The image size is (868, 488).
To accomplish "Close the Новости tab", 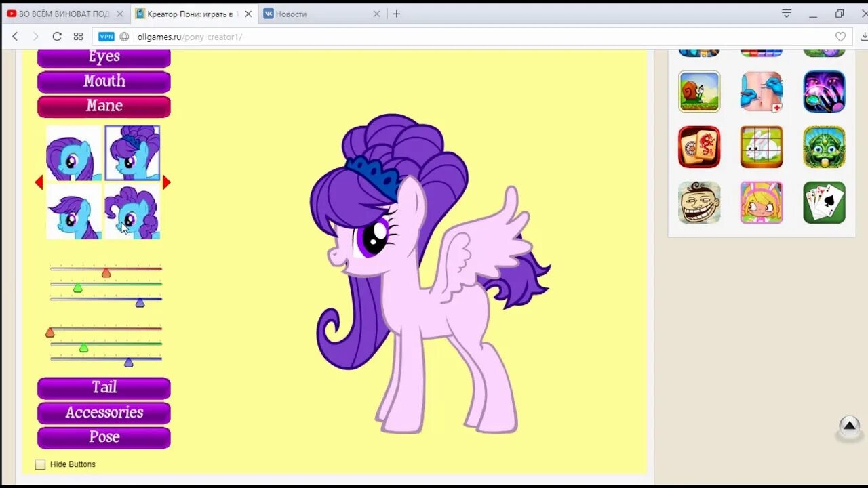I will [377, 14].
